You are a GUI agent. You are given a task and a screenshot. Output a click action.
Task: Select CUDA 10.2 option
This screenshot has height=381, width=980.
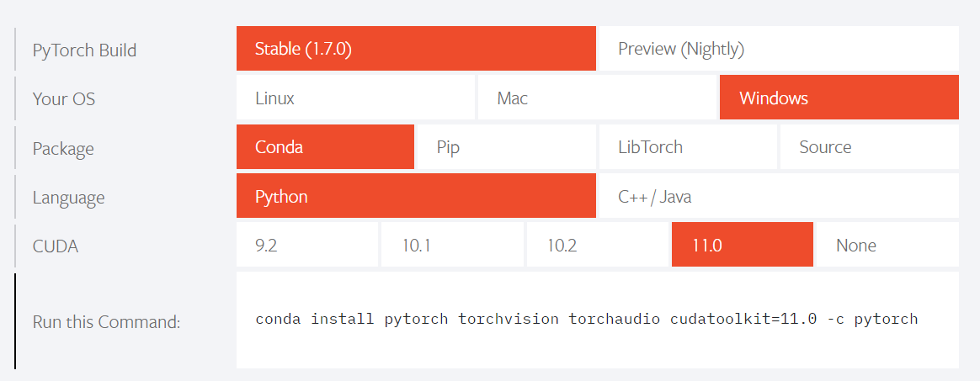pos(598,244)
